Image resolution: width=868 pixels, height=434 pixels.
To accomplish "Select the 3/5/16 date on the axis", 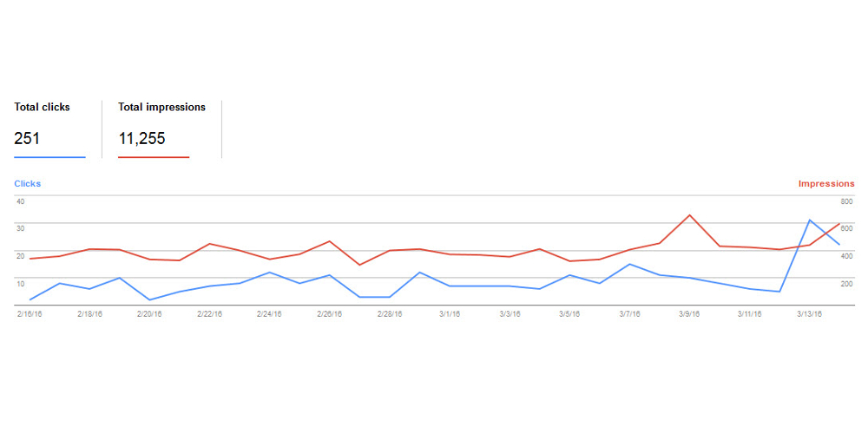I will (570, 314).
